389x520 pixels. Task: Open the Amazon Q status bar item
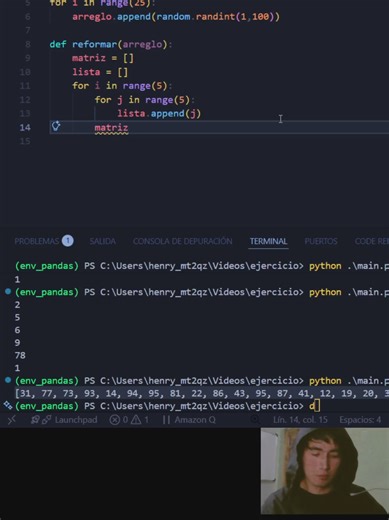[189, 420]
